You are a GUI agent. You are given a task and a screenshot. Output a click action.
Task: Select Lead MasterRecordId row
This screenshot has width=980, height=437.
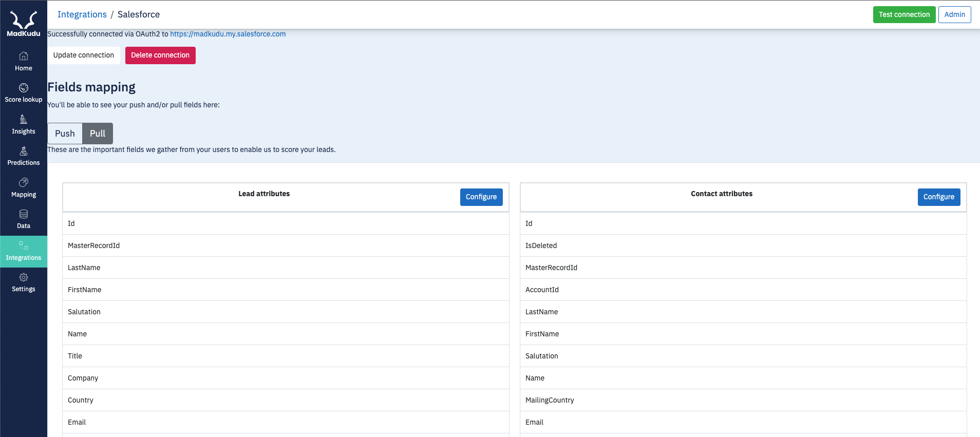click(286, 245)
